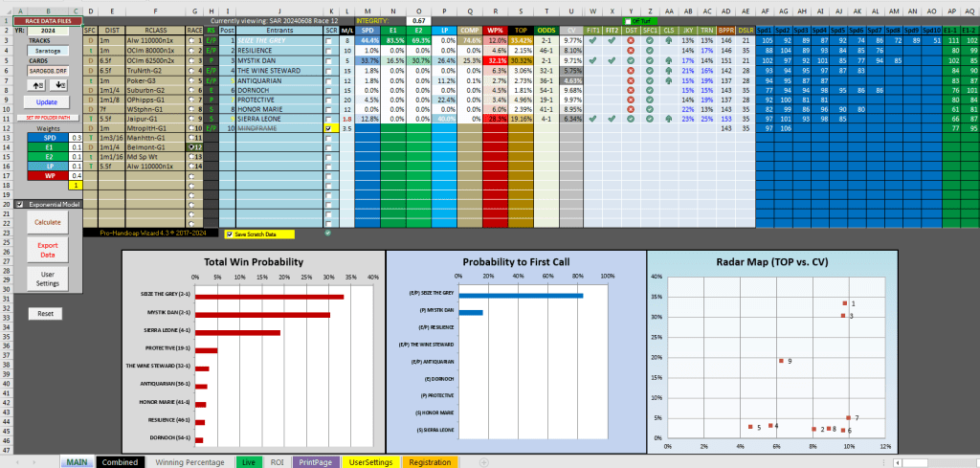980x468 pixels.
Task: Click the CLS up-arrow icon for Mystik Dan
Action: click(x=668, y=60)
